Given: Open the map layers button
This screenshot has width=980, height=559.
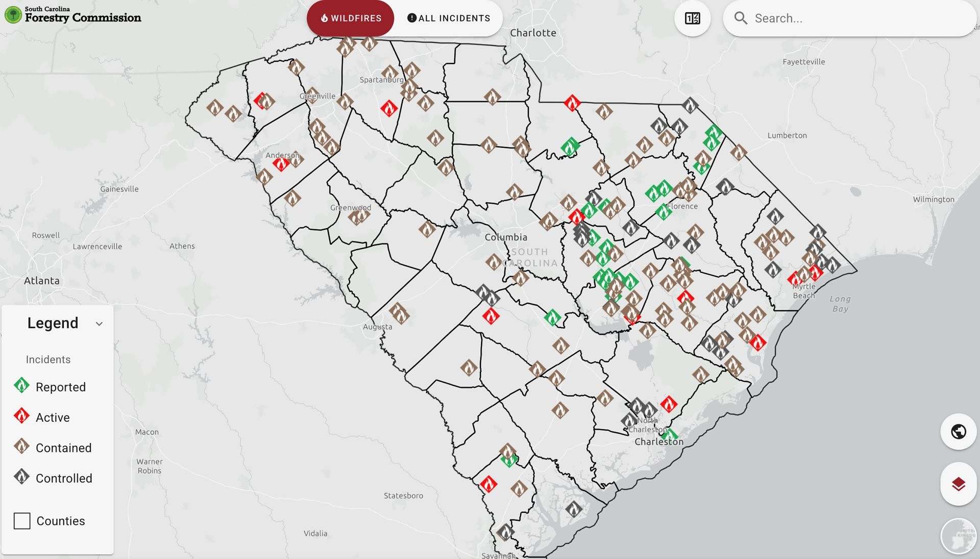Looking at the screenshot, I should click(958, 484).
